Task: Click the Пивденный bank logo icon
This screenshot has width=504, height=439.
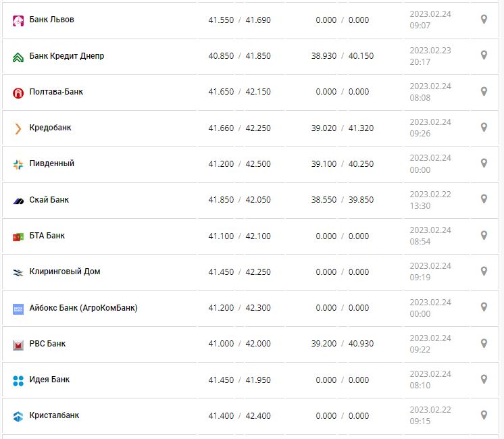Action: pos(18,164)
